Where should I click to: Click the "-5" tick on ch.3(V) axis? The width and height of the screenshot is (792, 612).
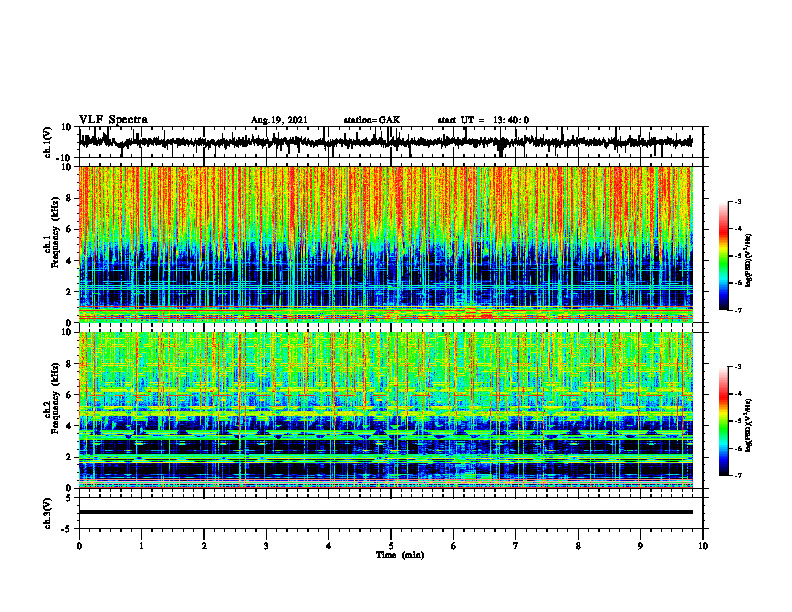click(67, 529)
